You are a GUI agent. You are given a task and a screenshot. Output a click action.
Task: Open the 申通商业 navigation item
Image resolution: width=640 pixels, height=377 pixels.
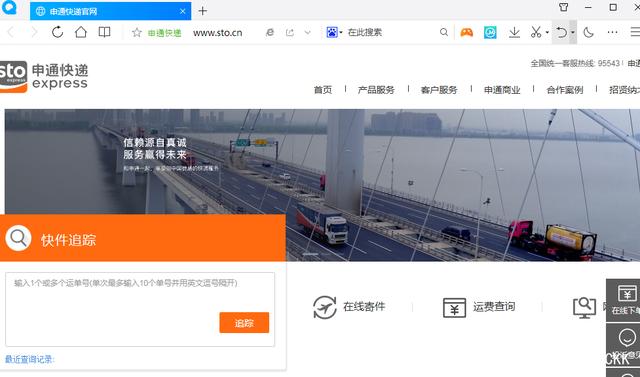502,90
